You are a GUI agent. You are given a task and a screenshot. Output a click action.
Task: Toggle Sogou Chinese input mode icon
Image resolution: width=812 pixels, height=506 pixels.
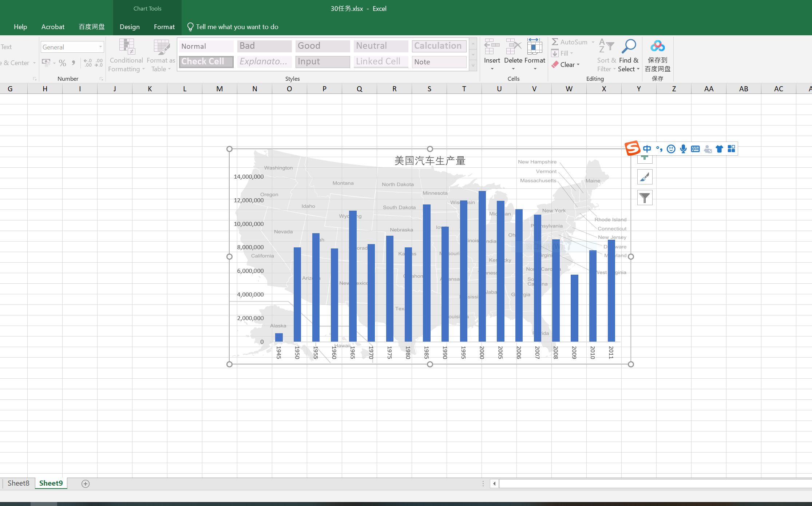click(647, 149)
